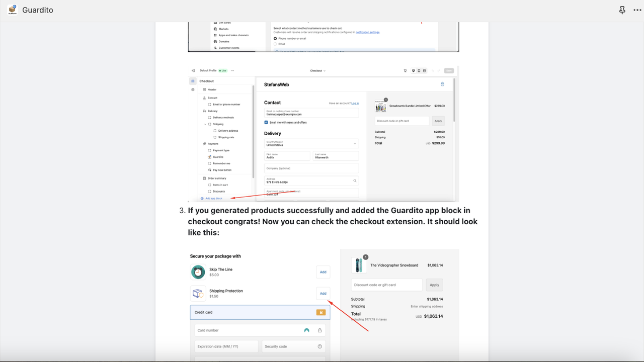Click the search icon in Address field
This screenshot has width=644, height=362.
355,180
